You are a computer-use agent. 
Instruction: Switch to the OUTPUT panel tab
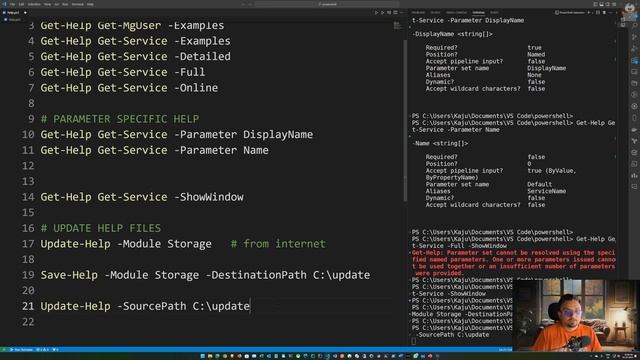436,13
